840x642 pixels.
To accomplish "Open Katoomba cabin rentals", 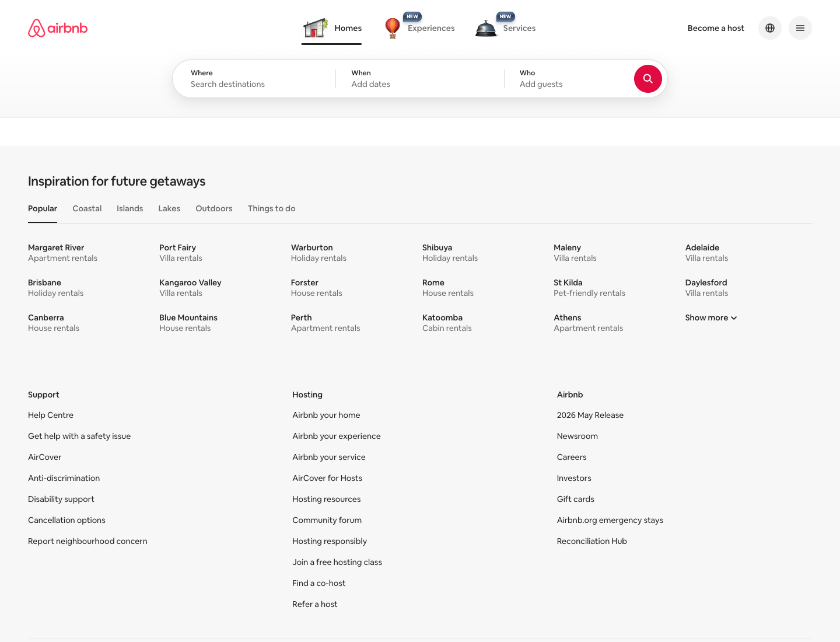I will pos(447,323).
